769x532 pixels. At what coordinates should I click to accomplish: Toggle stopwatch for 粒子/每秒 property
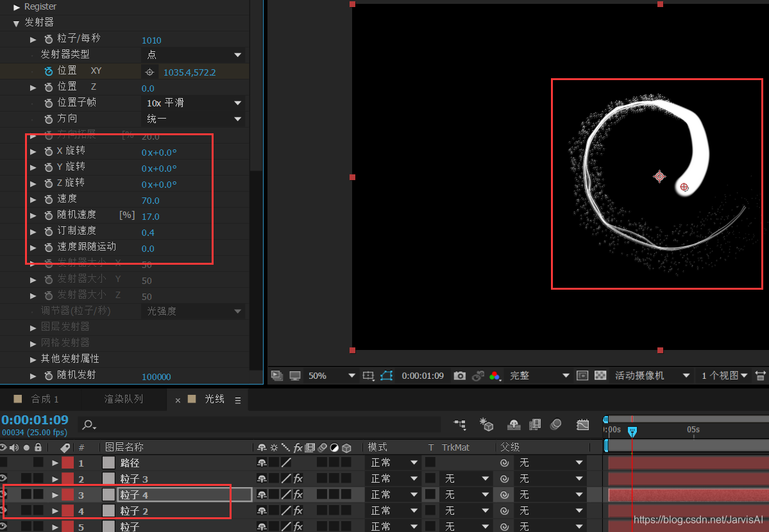point(49,39)
